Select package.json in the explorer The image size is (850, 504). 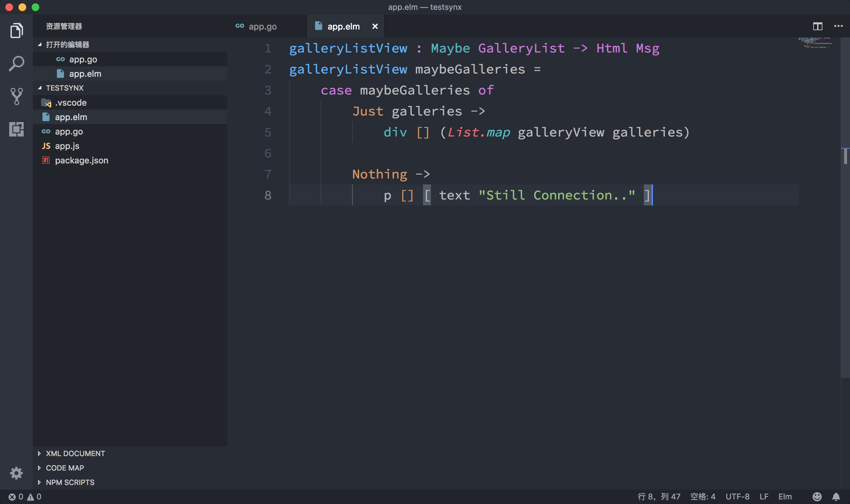81,160
